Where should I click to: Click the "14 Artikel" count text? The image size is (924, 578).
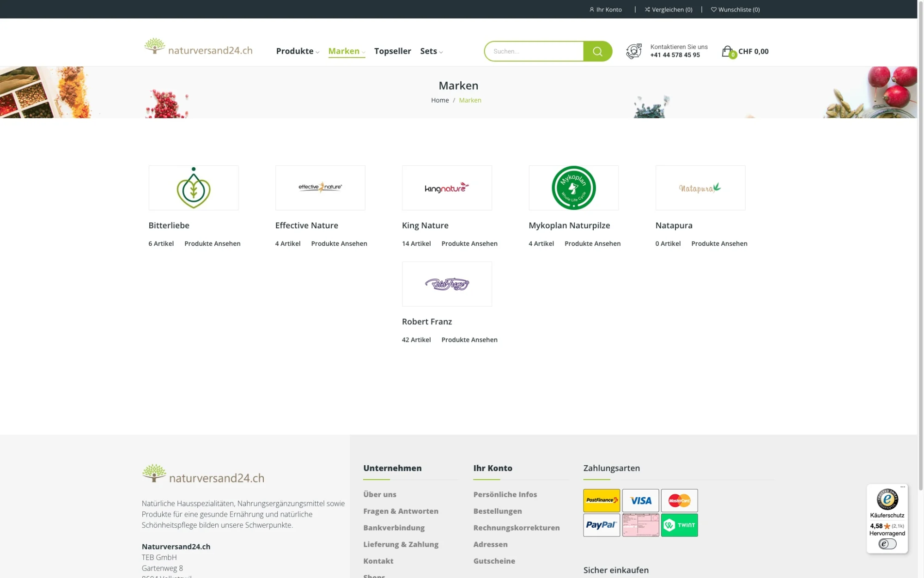pyautogui.click(x=416, y=243)
